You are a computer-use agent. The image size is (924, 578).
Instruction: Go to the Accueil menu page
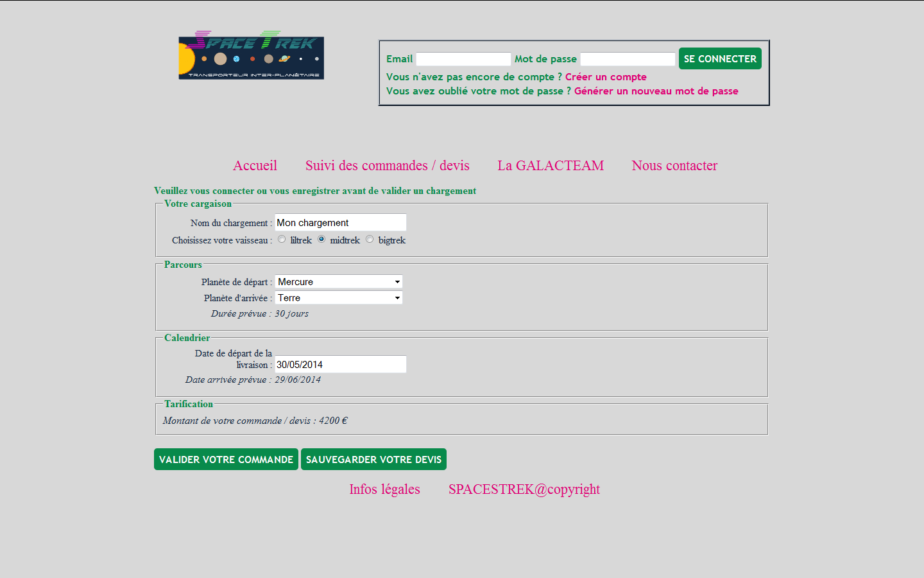pos(255,166)
